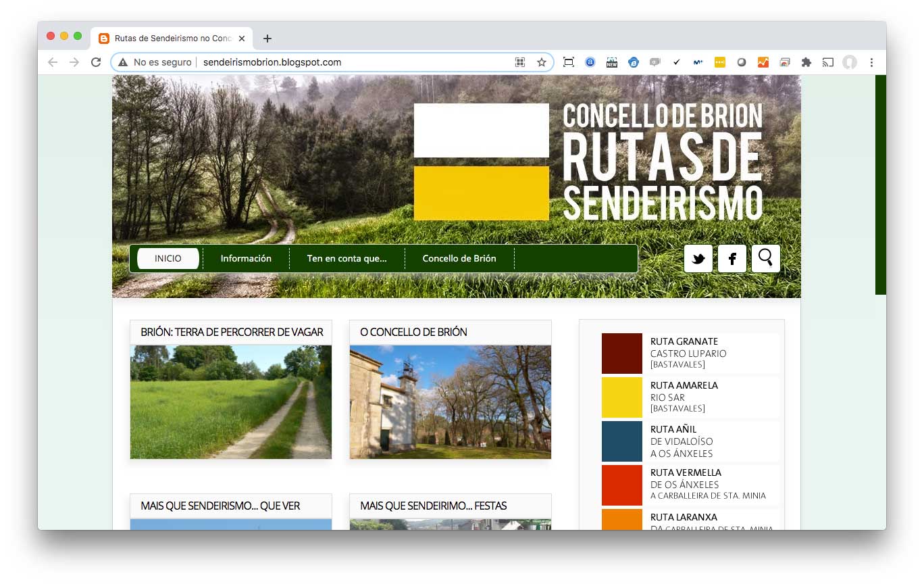Click the screenshot capture extension icon
This screenshot has width=924, height=584.
tap(569, 62)
